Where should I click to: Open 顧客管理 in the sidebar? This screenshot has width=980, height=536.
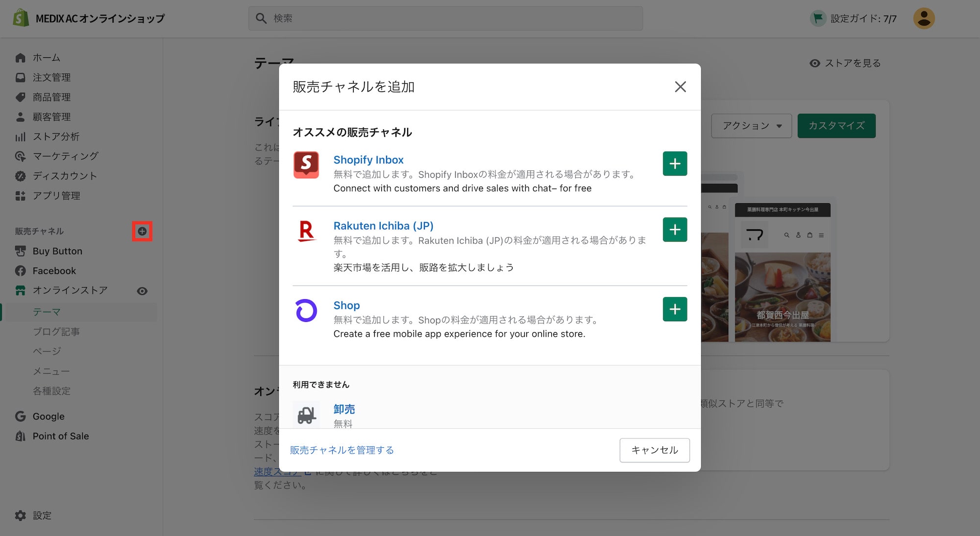(51, 117)
